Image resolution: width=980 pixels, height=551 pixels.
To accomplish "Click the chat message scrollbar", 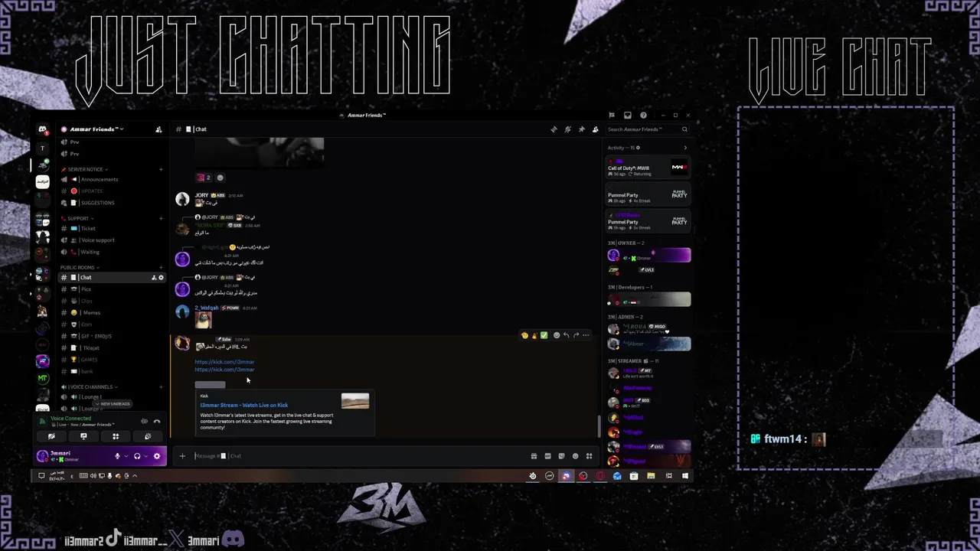I will click(x=599, y=425).
